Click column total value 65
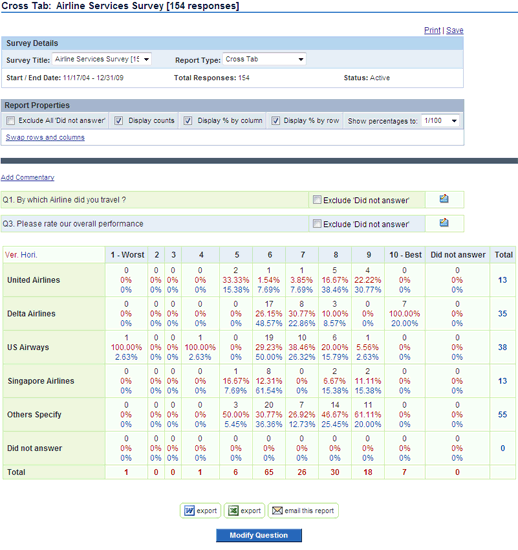 tap(269, 472)
